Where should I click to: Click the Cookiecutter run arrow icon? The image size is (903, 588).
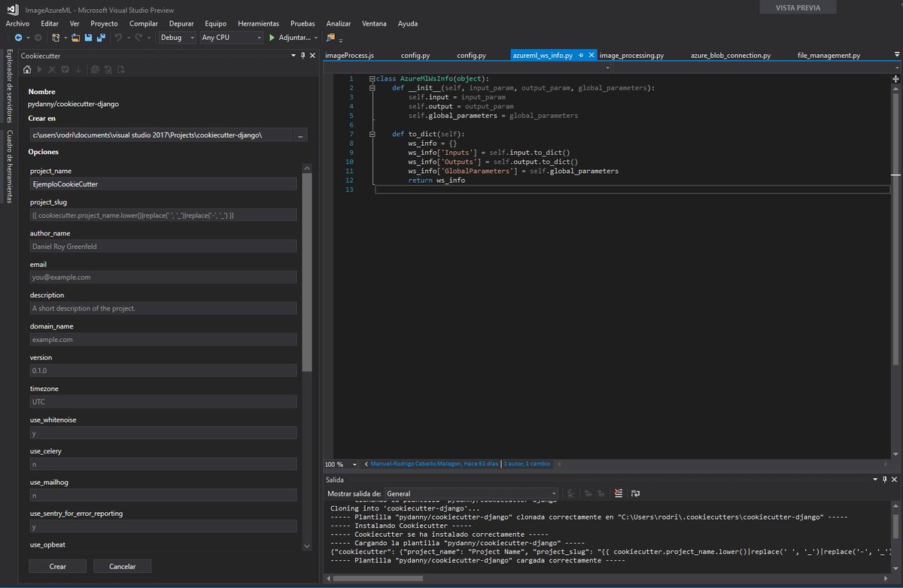(x=40, y=70)
